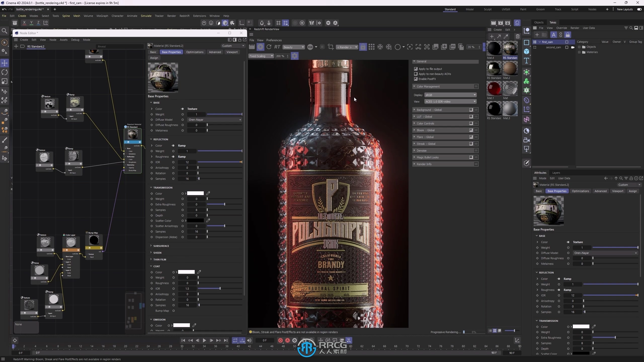The width and height of the screenshot is (644, 362).
Task: Click the Transmission Color white swatch in Node Editor
Action: click(x=195, y=193)
